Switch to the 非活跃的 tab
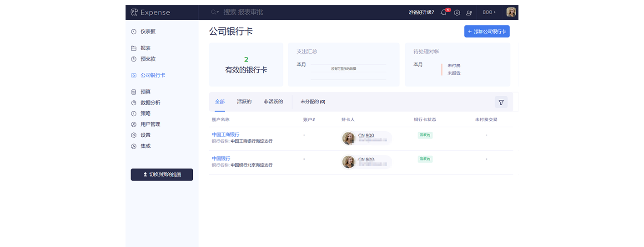The height and width of the screenshot is (247, 644). 273,102
